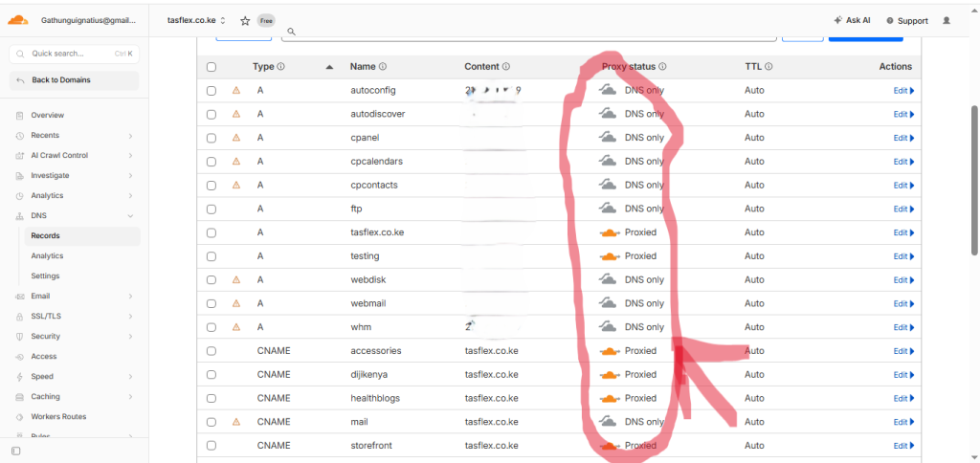Open DNS Records page
Image resolution: width=980 pixels, height=463 pixels.
coord(81,235)
